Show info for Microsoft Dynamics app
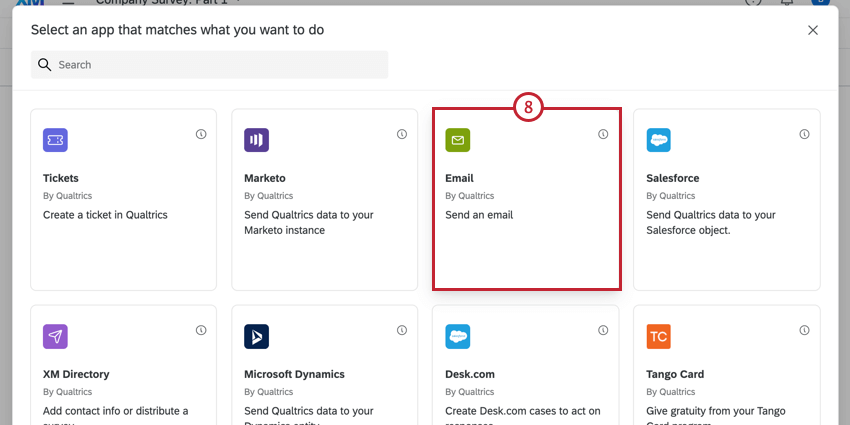This screenshot has width=850, height=425. (402, 330)
